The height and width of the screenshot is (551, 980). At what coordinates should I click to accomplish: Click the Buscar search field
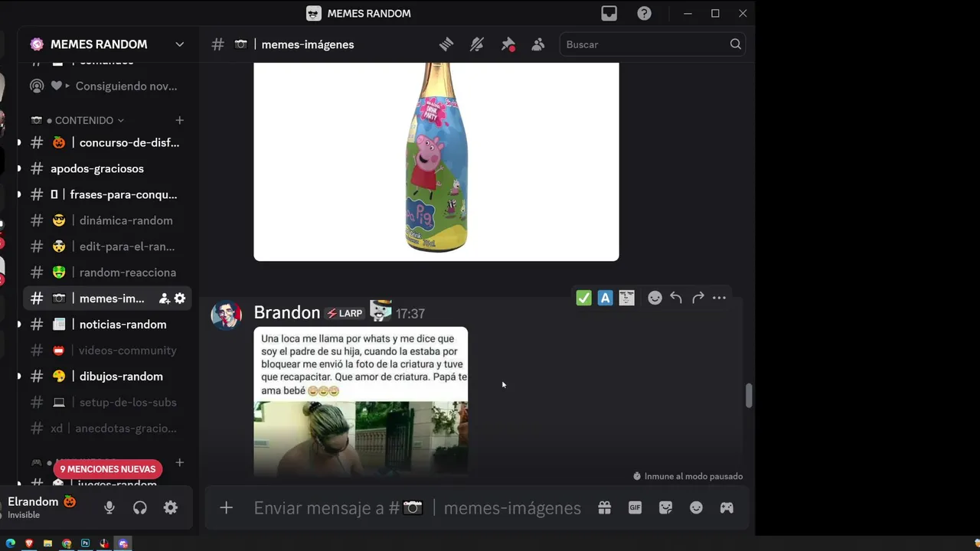point(652,44)
